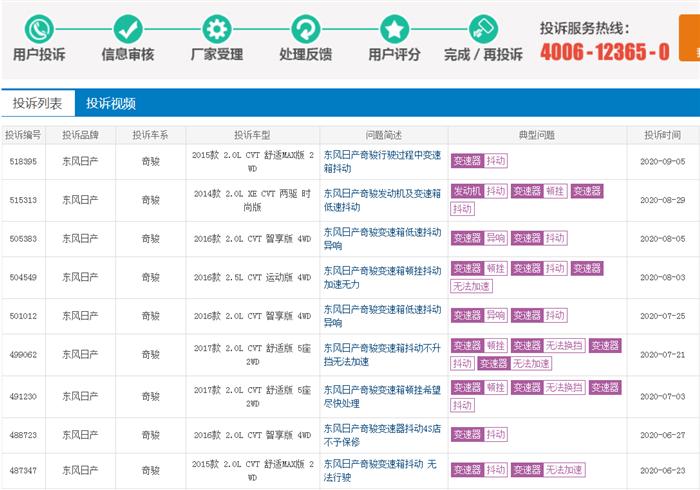Click the 投诉车系 column header
700x490 pixels.
[150, 135]
